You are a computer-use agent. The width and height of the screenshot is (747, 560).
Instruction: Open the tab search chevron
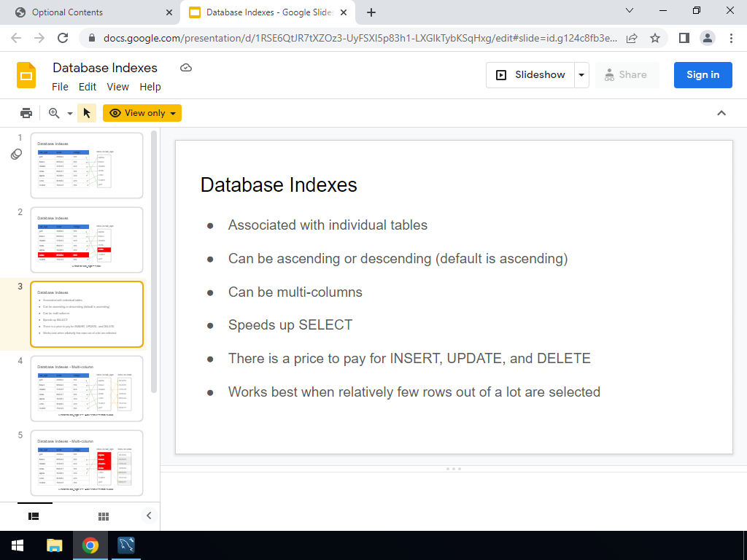click(x=630, y=10)
